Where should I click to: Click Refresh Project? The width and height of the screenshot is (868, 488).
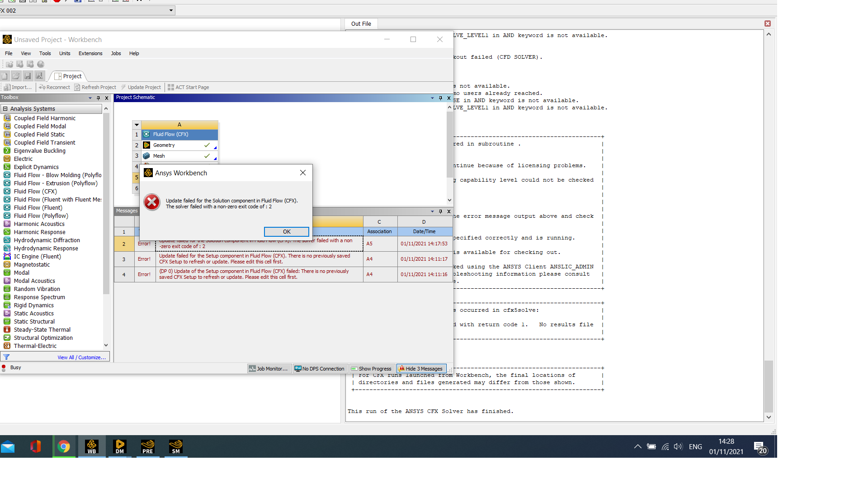95,87
